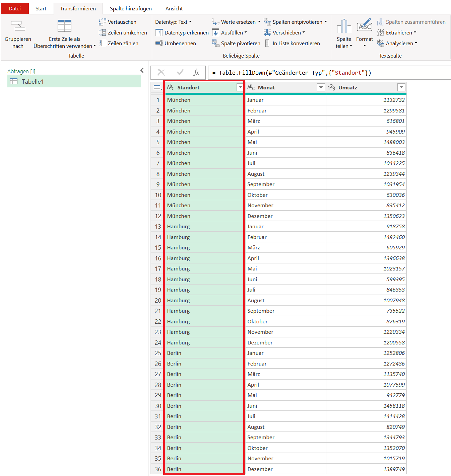Click Umsatz value 918758
This screenshot has width=451, height=476.
(366, 227)
